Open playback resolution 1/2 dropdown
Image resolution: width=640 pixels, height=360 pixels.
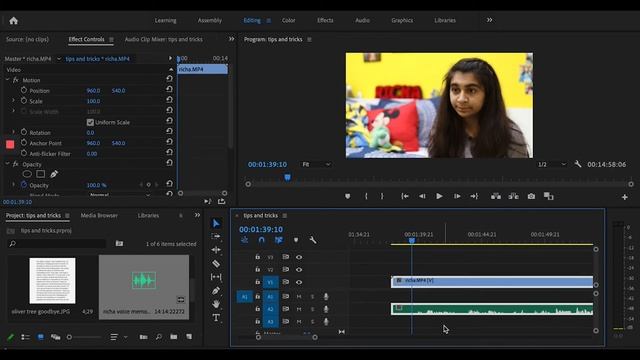click(x=552, y=164)
